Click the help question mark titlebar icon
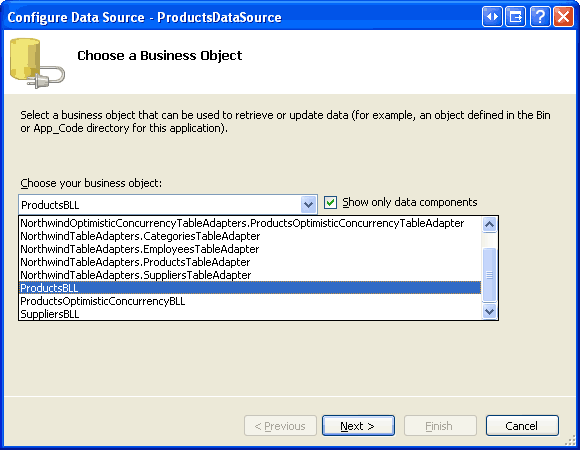 pyautogui.click(x=540, y=17)
